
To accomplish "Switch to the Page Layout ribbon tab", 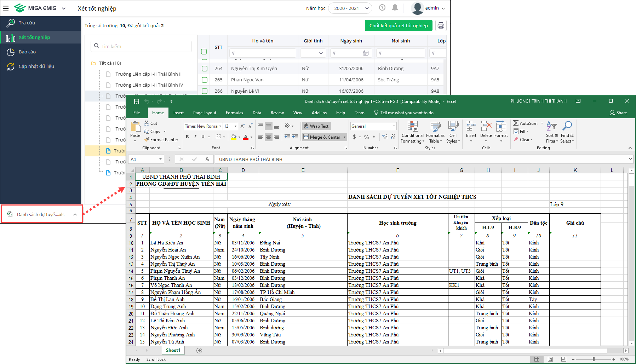I will tap(205, 113).
